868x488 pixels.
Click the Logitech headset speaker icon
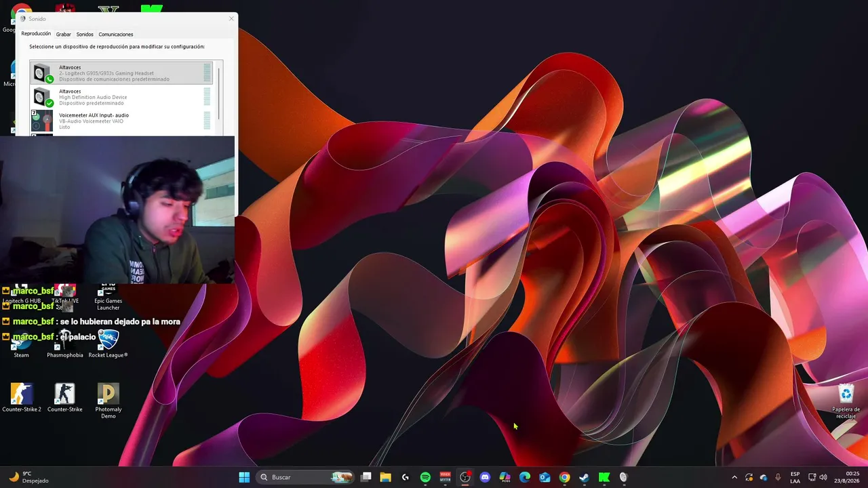click(x=43, y=73)
